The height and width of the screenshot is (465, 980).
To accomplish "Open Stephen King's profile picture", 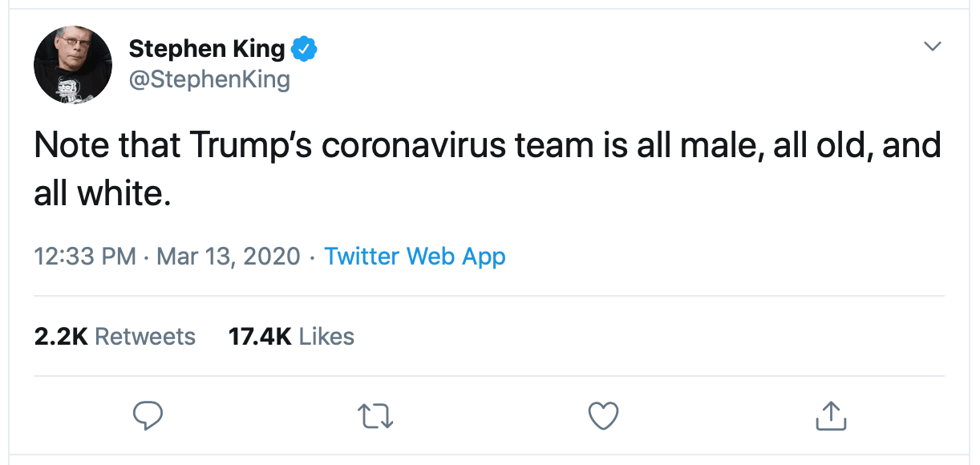I will (x=72, y=64).
